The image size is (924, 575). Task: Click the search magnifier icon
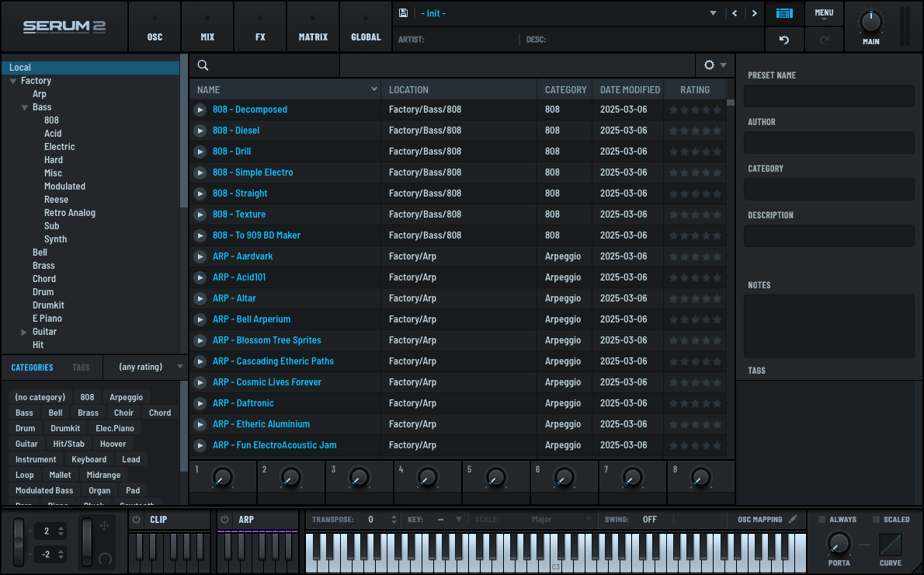tap(203, 65)
